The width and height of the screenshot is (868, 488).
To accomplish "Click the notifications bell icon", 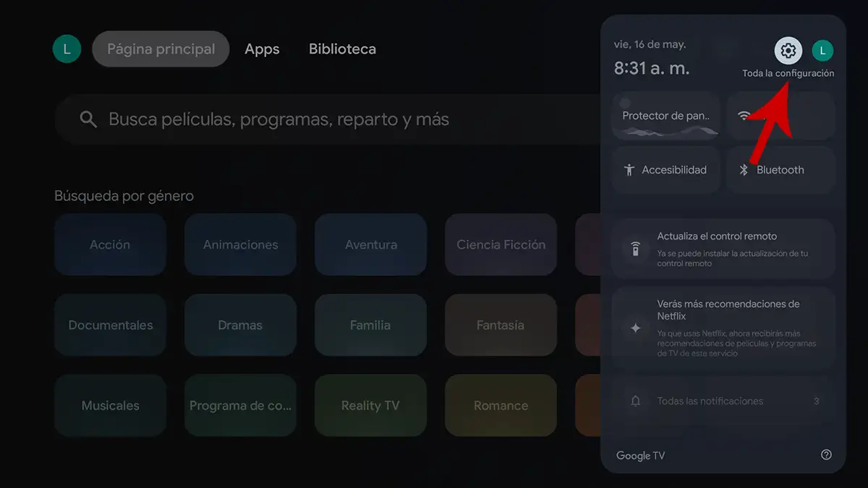I will click(x=637, y=401).
